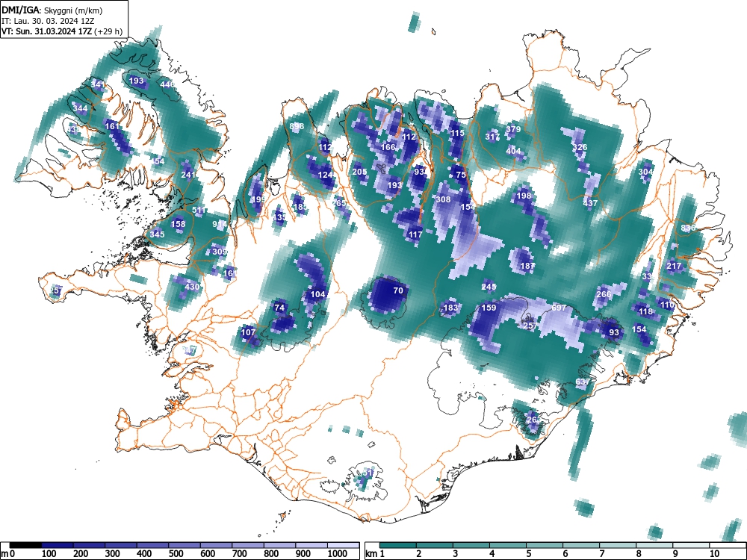747x560 pixels.
Task: Click the 107 visibility value
Action: (x=248, y=332)
